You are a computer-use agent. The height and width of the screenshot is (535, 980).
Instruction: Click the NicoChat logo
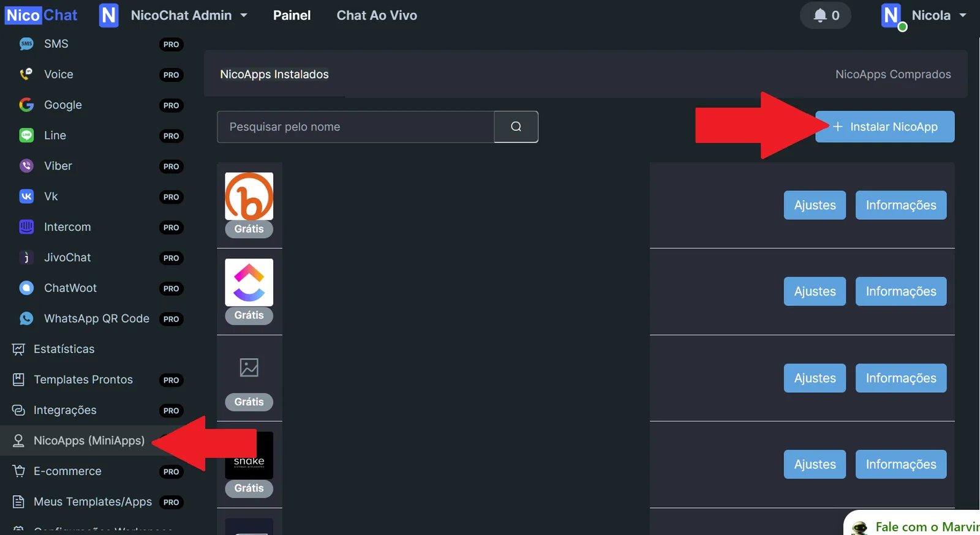coord(41,15)
